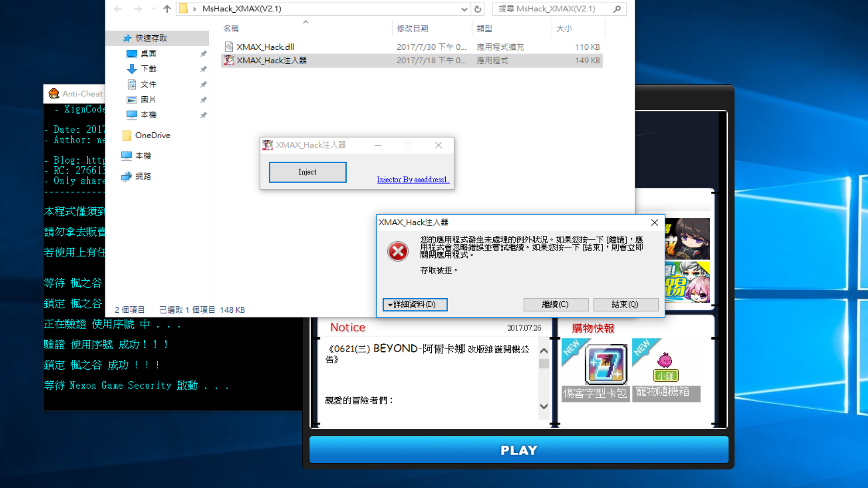
Task: Expand the folder chevron in address bar
Action: pos(194,9)
